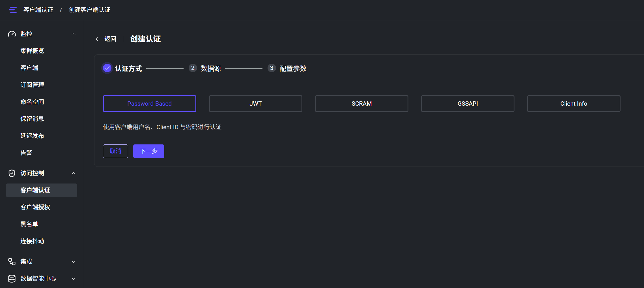Go to 订阅管理 page
This screenshot has height=288, width=644.
(x=42, y=85)
